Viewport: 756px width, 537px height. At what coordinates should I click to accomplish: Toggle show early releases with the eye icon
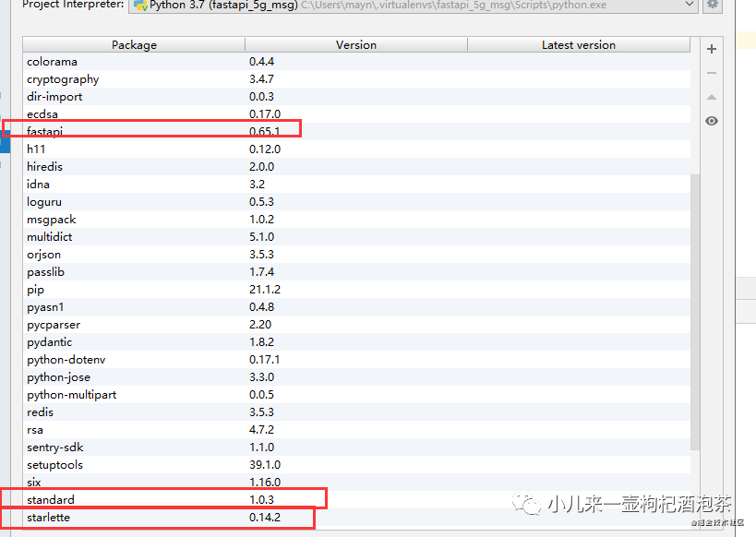coord(712,120)
